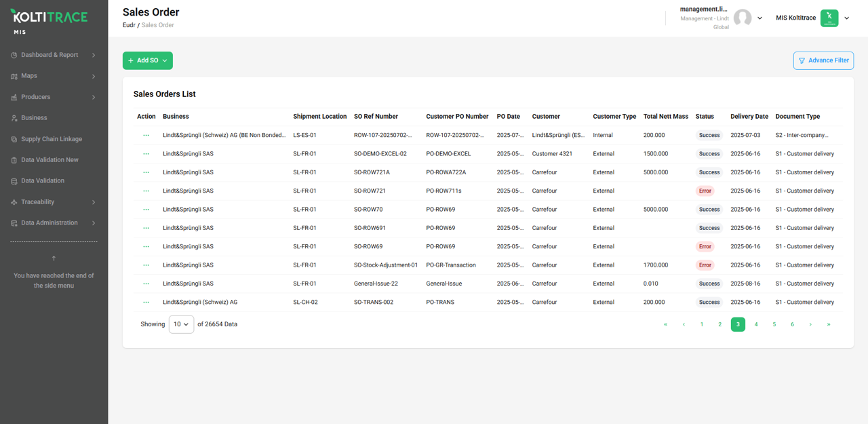Click the 1700.000 total nett mass value
The height and width of the screenshot is (424, 868).
(x=656, y=265)
